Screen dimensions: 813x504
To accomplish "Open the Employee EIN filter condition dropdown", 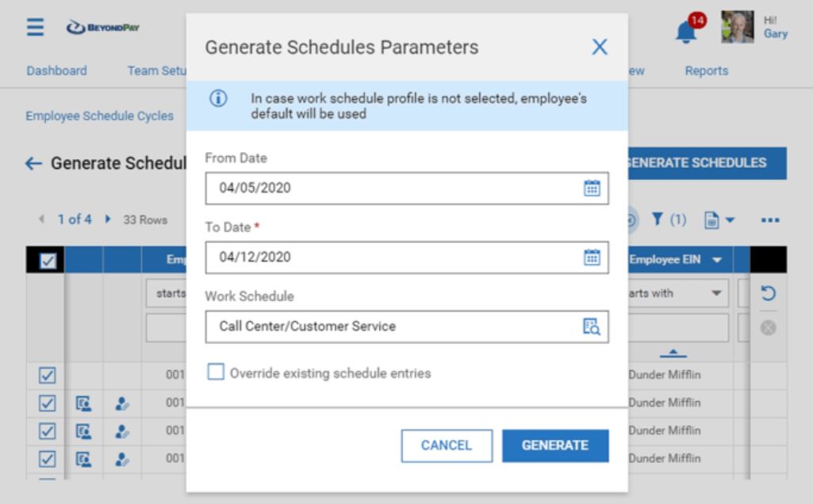I will pos(717,293).
